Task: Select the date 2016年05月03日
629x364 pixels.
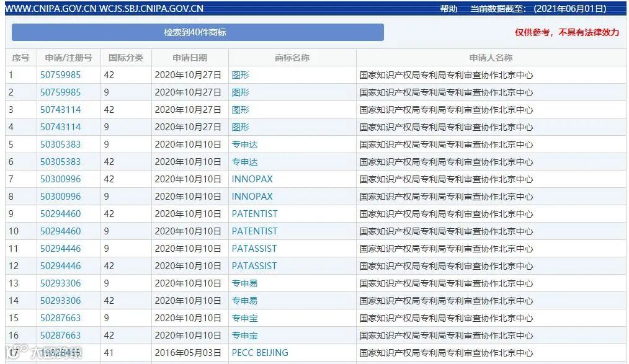Action: (x=188, y=353)
